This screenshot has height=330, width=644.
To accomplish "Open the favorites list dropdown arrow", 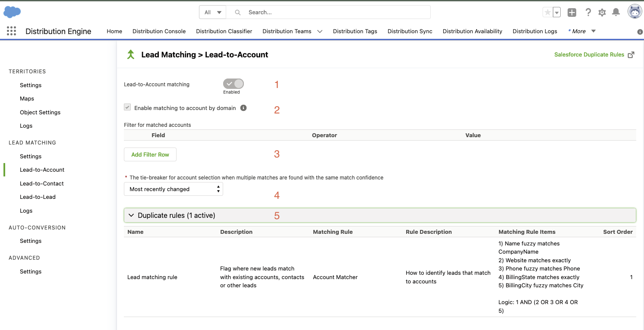I will [x=557, y=13].
